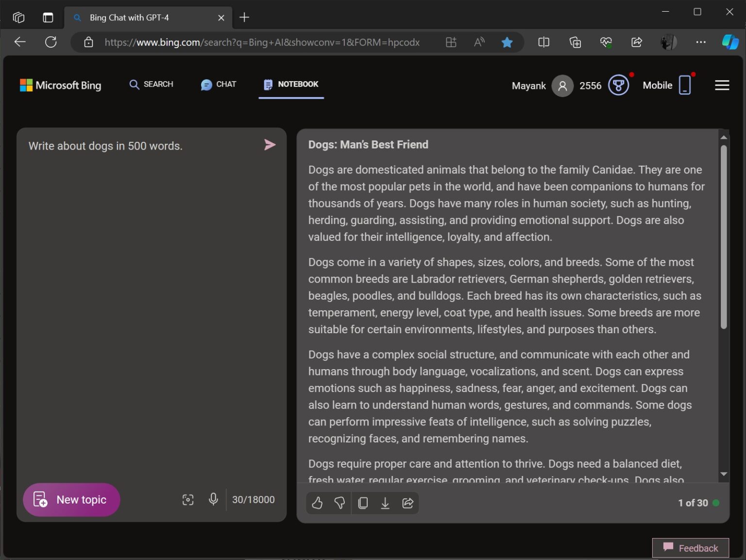Switch to the CHAT tab
This screenshot has height=560, width=746.
(218, 85)
